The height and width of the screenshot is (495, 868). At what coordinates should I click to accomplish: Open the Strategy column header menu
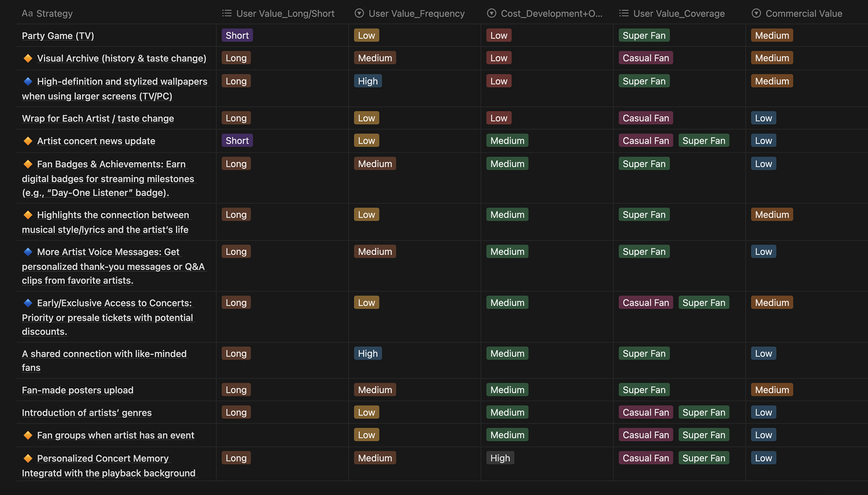coord(116,13)
